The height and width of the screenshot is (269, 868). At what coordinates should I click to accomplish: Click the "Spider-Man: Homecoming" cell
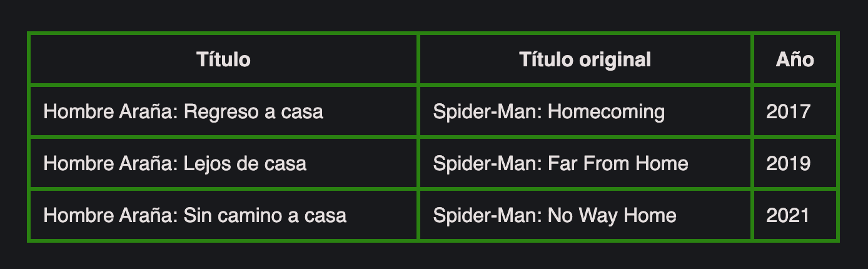(x=548, y=112)
